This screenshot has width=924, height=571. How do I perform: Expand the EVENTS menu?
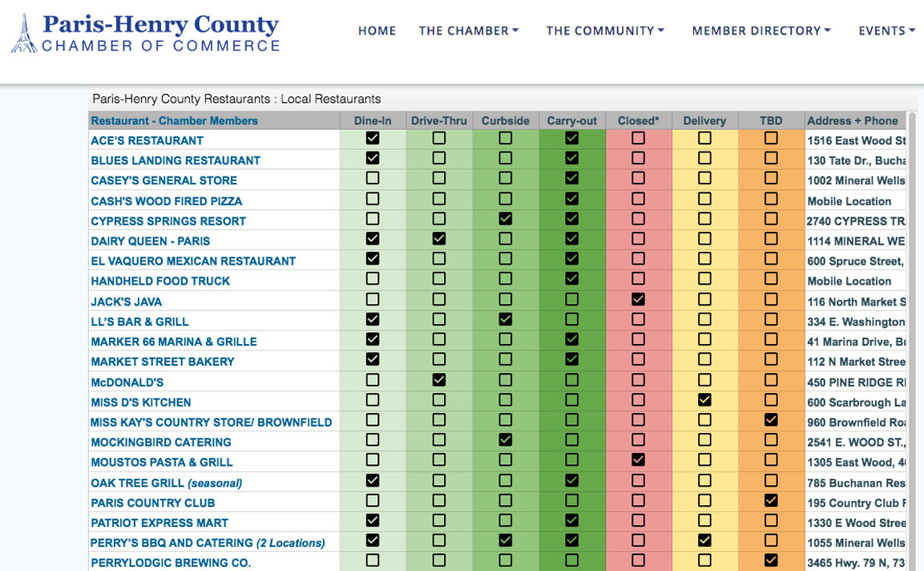tap(886, 30)
